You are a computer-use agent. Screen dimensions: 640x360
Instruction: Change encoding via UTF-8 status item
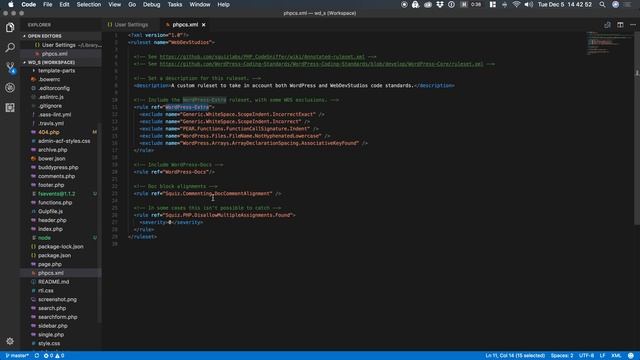(587, 356)
